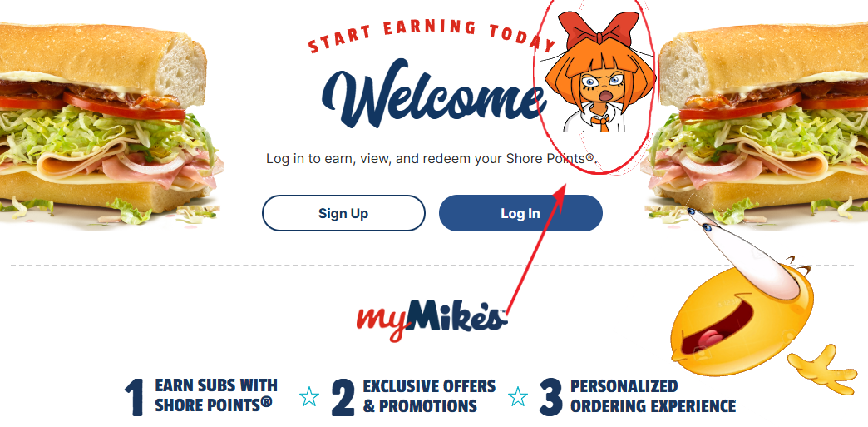Viewport: 868px width, 427px height.
Task: Select the Earn Subs With Shore Points text
Action: (x=216, y=395)
